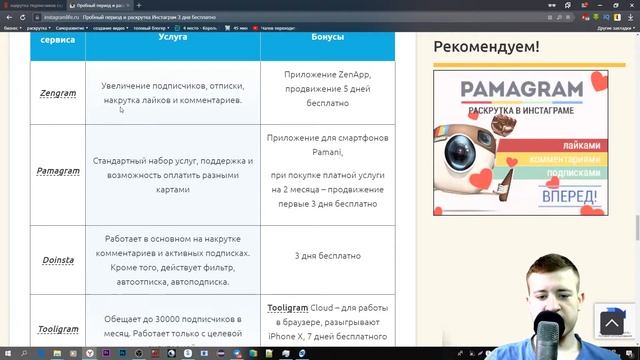Open Photoshop from the taskbar
This screenshot has width=640, height=360.
point(122,353)
